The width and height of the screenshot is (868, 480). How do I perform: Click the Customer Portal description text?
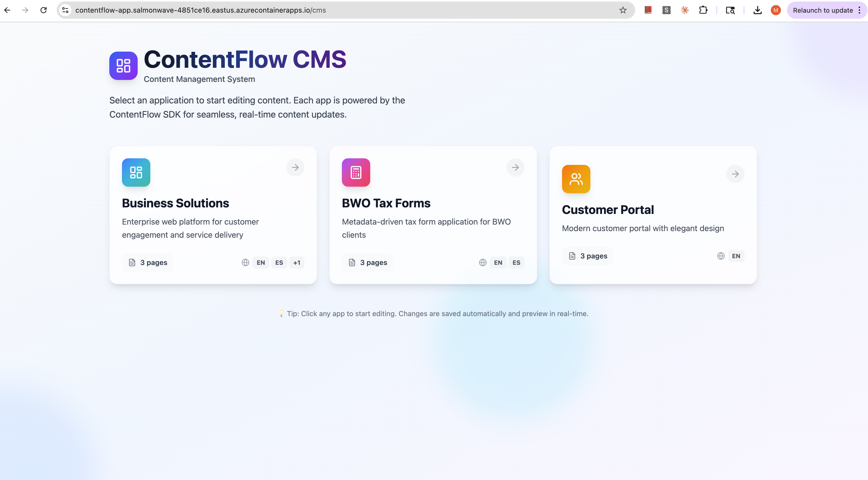click(x=643, y=228)
